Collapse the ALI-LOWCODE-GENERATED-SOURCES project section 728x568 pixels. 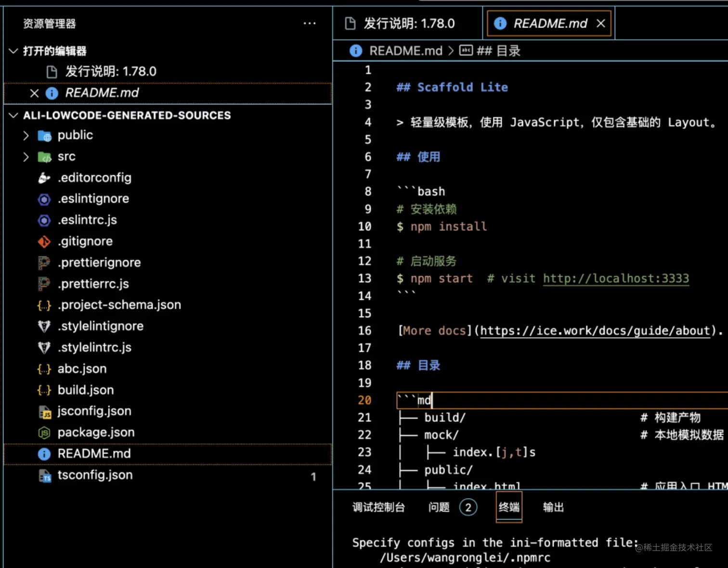coord(13,115)
